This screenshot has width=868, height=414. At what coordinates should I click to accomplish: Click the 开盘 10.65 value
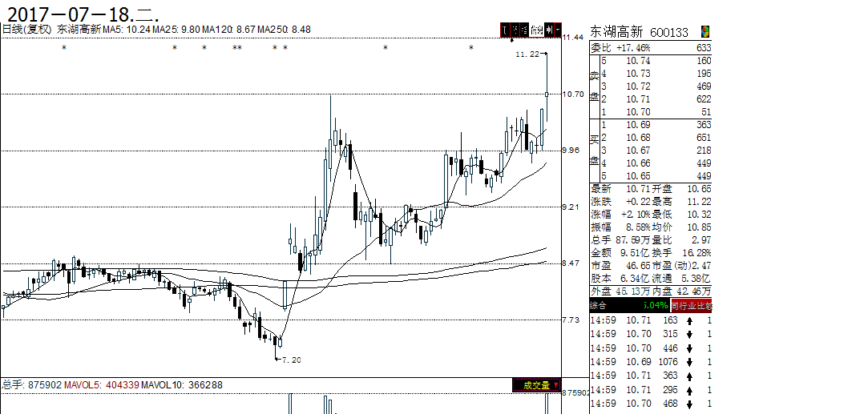point(700,189)
